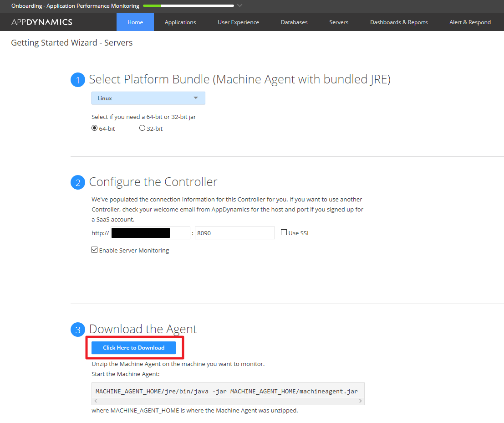The width and height of the screenshot is (504, 423).
Task: Toggle Enable Server Monitoring checkbox
Action: pyautogui.click(x=94, y=250)
